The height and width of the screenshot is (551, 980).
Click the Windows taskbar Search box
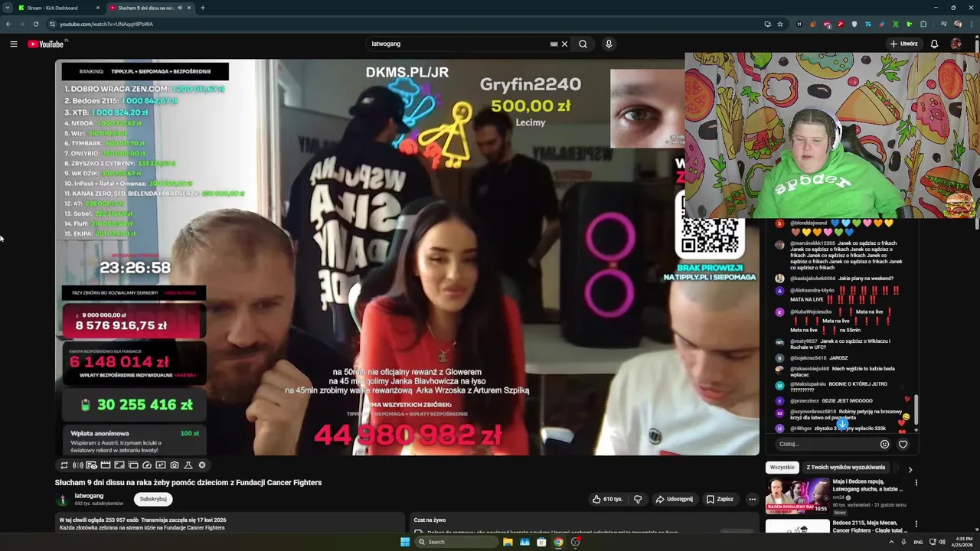point(456,542)
